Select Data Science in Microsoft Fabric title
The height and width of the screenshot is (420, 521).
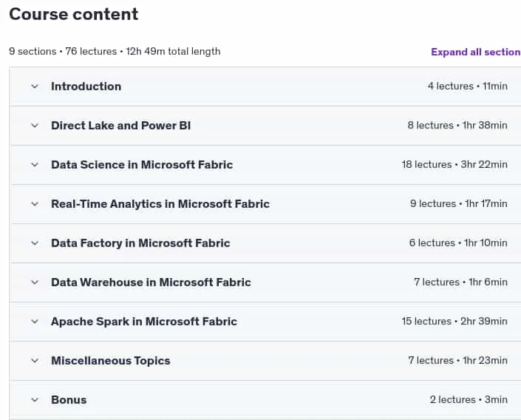pos(142,165)
